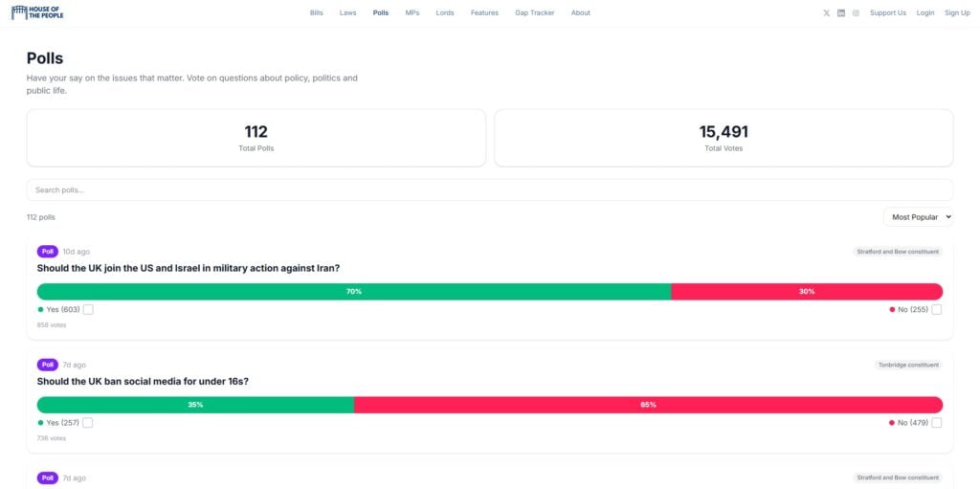
Task: Click the green 70% Yes result bar
Action: [x=353, y=292]
